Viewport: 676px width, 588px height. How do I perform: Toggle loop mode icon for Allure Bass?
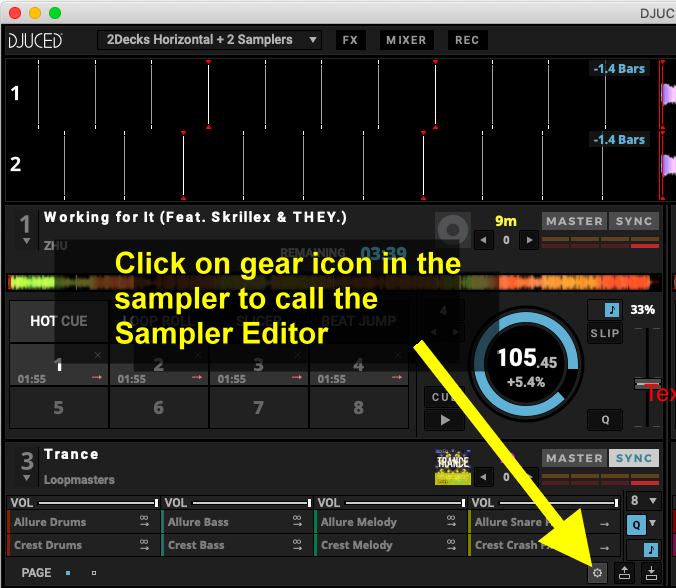(297, 521)
